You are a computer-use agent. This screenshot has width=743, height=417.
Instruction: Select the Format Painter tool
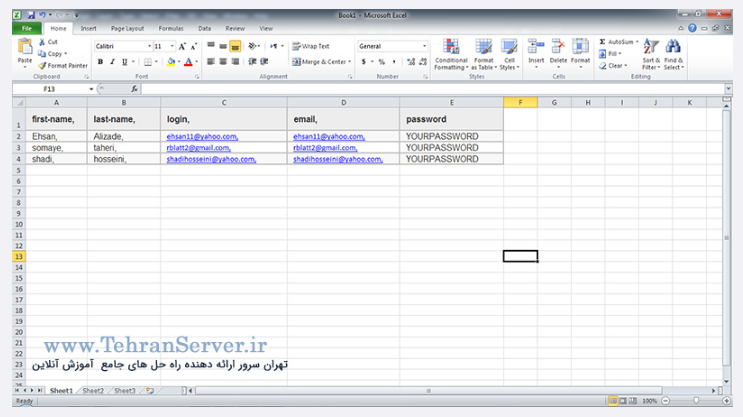click(66, 65)
